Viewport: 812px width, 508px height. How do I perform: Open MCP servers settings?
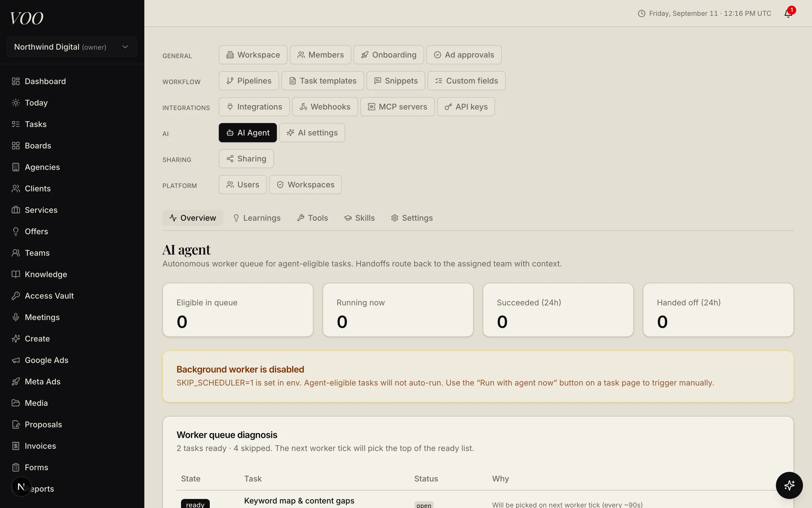(397, 107)
